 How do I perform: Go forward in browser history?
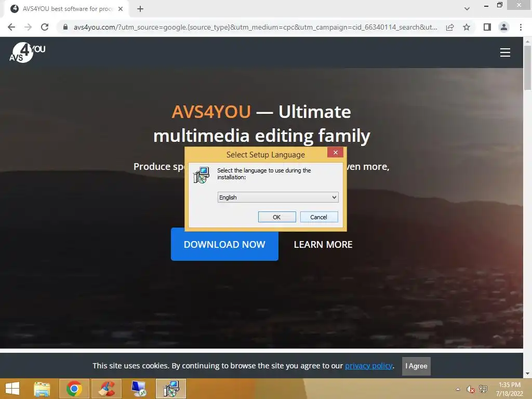[x=28, y=27]
